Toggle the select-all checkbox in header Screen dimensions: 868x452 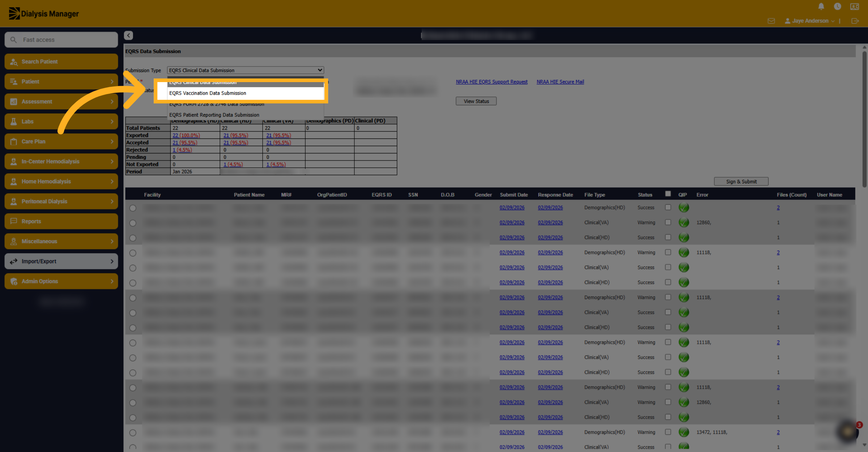coord(668,194)
